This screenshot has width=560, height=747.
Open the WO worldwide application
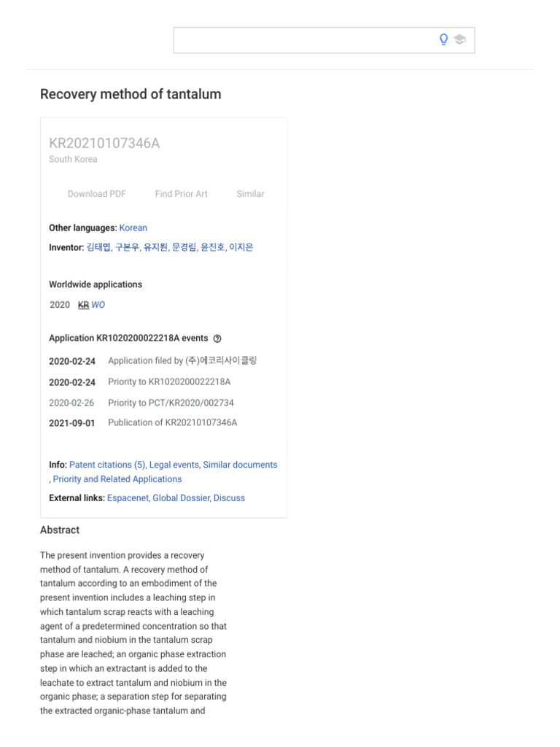tap(98, 305)
